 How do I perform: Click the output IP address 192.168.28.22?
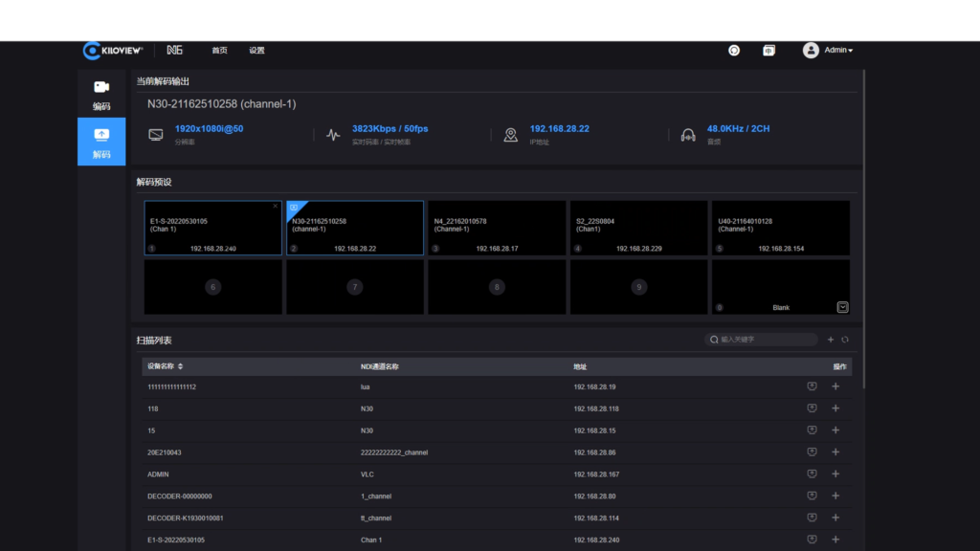click(559, 129)
